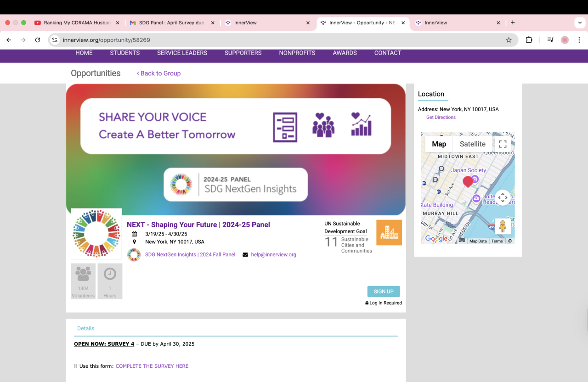
Task: Email help@innerview.org
Action: click(x=274, y=255)
